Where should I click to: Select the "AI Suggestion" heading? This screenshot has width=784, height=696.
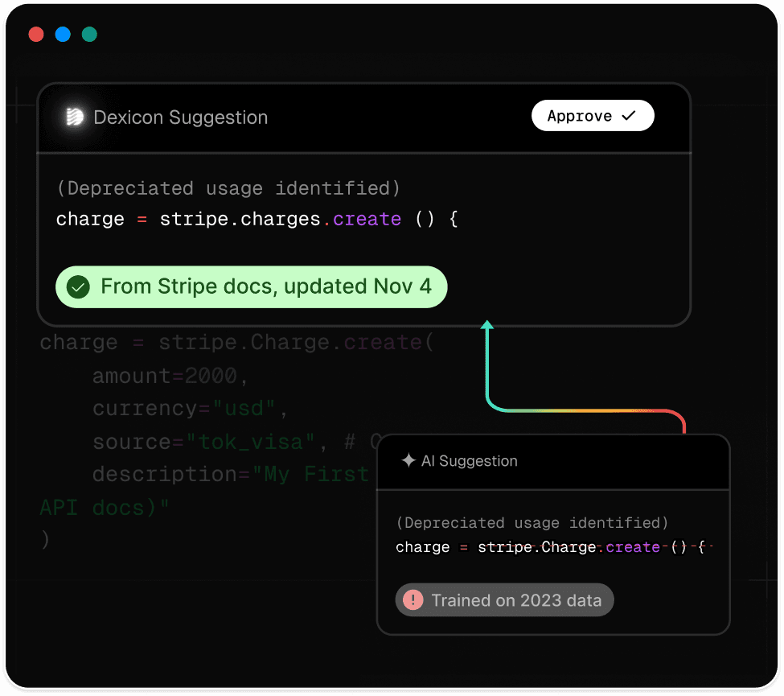(469, 460)
